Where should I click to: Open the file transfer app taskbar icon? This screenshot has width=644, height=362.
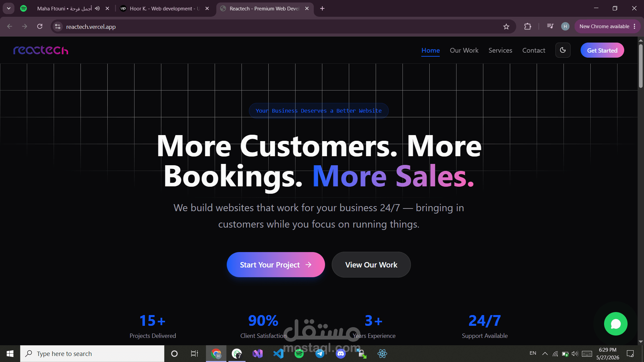click(x=362, y=354)
